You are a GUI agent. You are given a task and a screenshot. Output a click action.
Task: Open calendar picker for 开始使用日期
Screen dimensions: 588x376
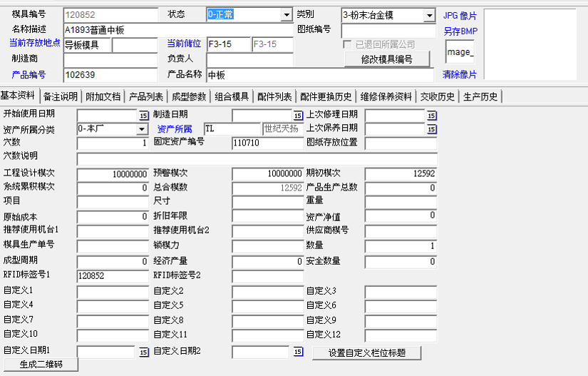tap(143, 116)
